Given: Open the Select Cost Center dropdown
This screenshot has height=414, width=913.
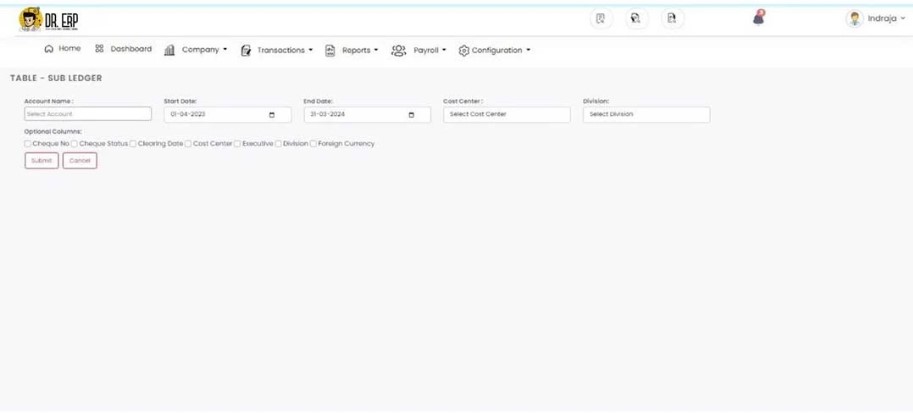Looking at the screenshot, I should tap(507, 115).
